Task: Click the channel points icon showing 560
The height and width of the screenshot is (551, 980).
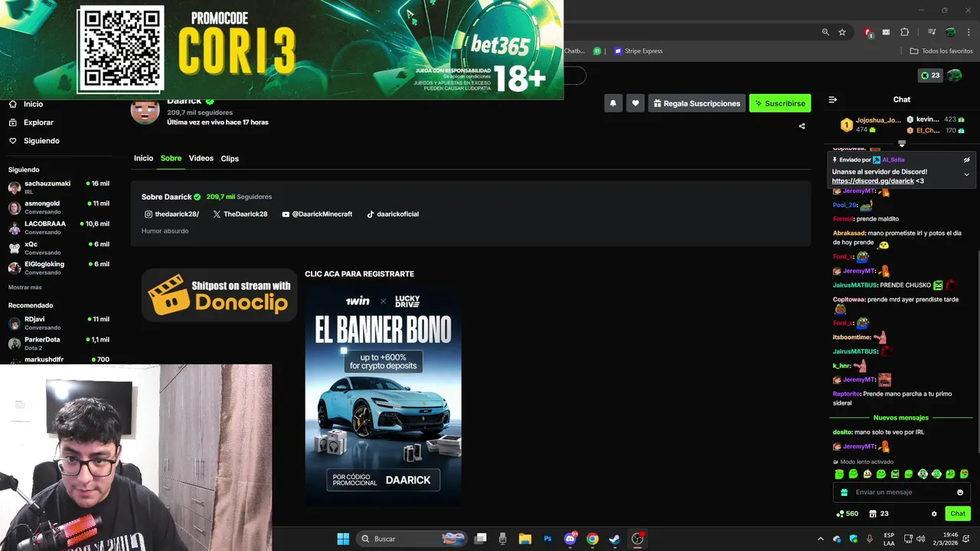Action: pos(847,514)
